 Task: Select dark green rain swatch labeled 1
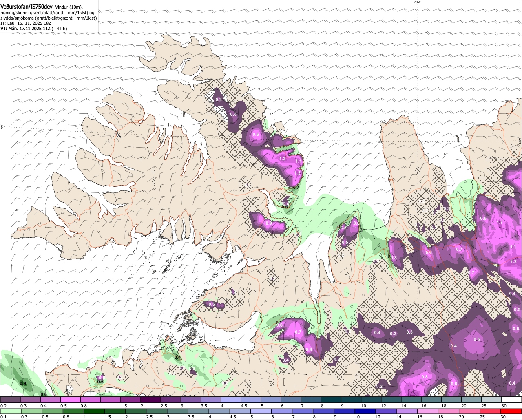pyautogui.click(x=94, y=411)
